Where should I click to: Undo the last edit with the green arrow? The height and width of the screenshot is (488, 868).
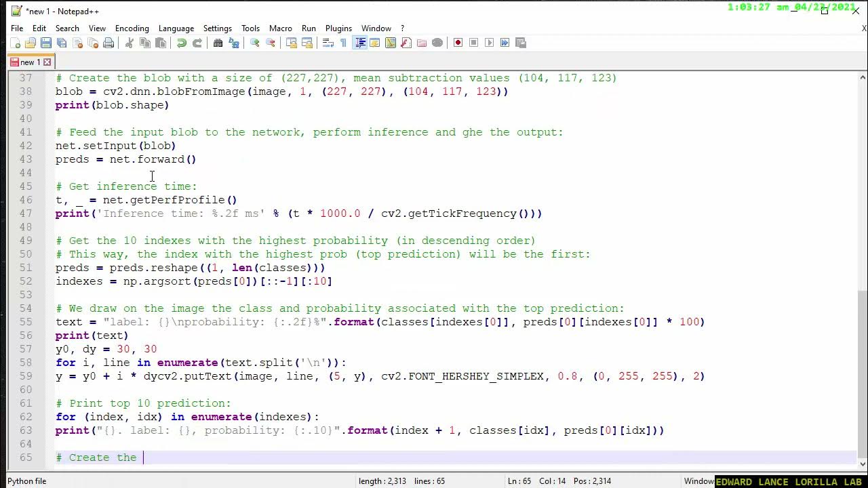(x=182, y=43)
